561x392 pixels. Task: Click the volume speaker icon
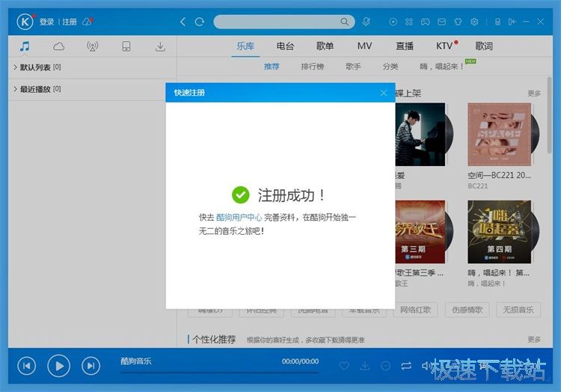pos(426,366)
